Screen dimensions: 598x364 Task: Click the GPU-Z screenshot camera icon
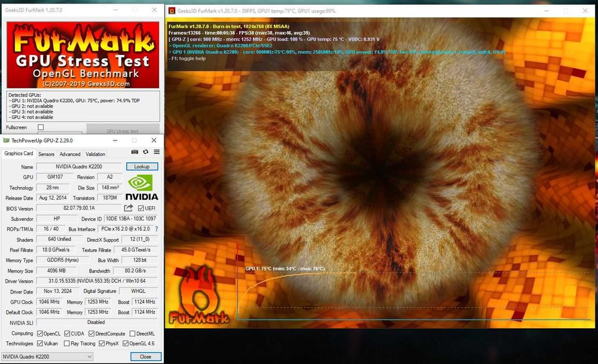(135, 152)
